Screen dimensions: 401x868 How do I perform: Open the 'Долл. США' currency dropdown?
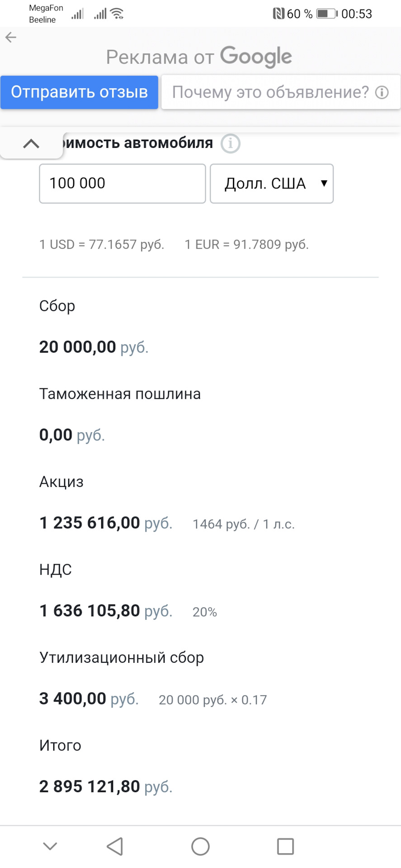pyautogui.click(x=272, y=184)
